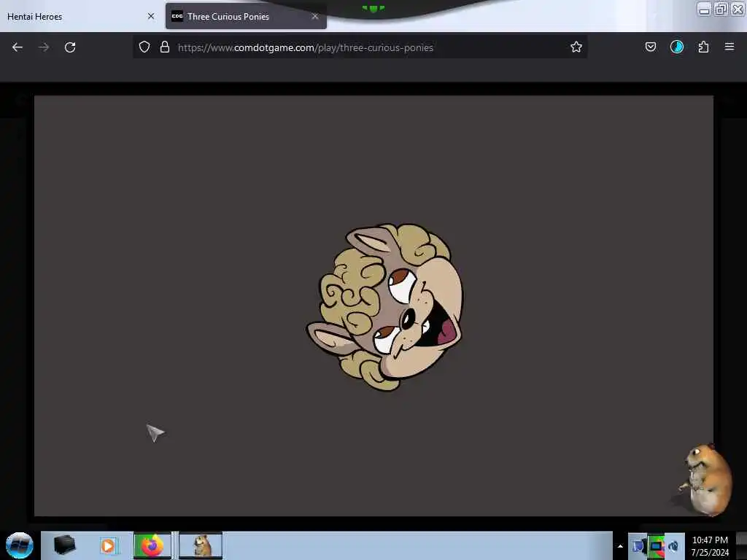Screen dimensions: 747x560
Task: Open the hamster app in the taskbar
Action: point(201,545)
